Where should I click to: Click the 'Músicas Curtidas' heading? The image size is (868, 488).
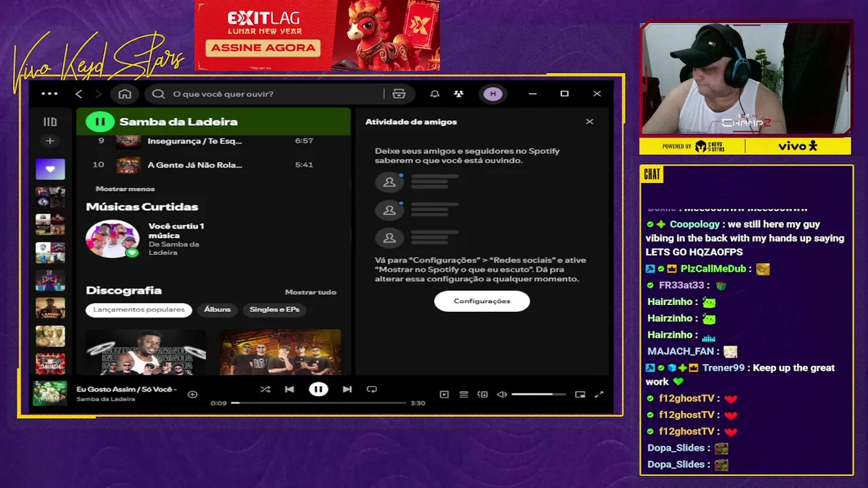pos(142,207)
